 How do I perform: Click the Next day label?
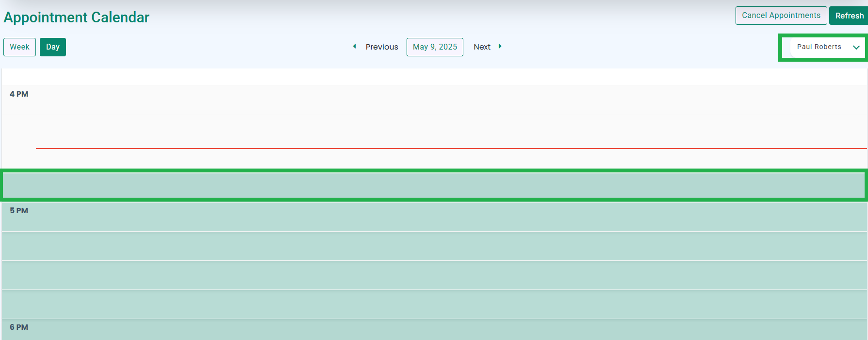point(482,47)
